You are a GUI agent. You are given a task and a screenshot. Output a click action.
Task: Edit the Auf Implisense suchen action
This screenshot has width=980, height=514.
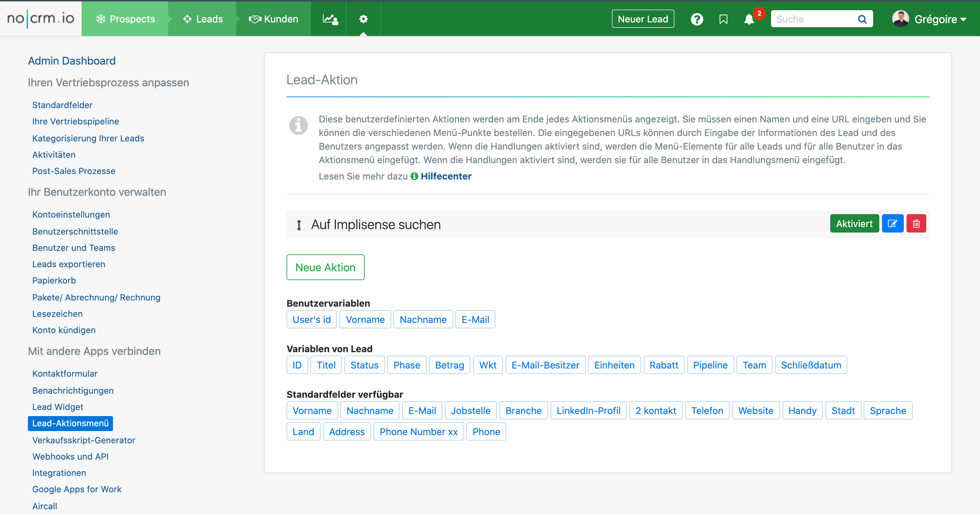[x=892, y=224]
